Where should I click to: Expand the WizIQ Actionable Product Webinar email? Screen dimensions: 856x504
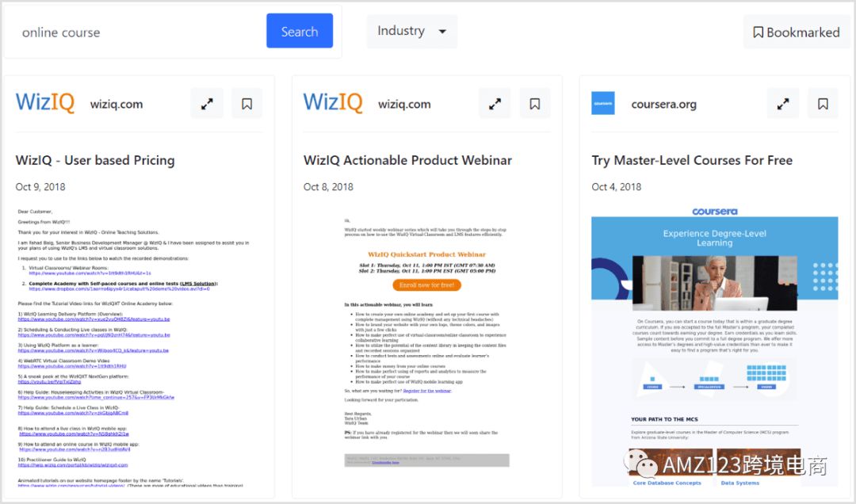[x=495, y=104]
